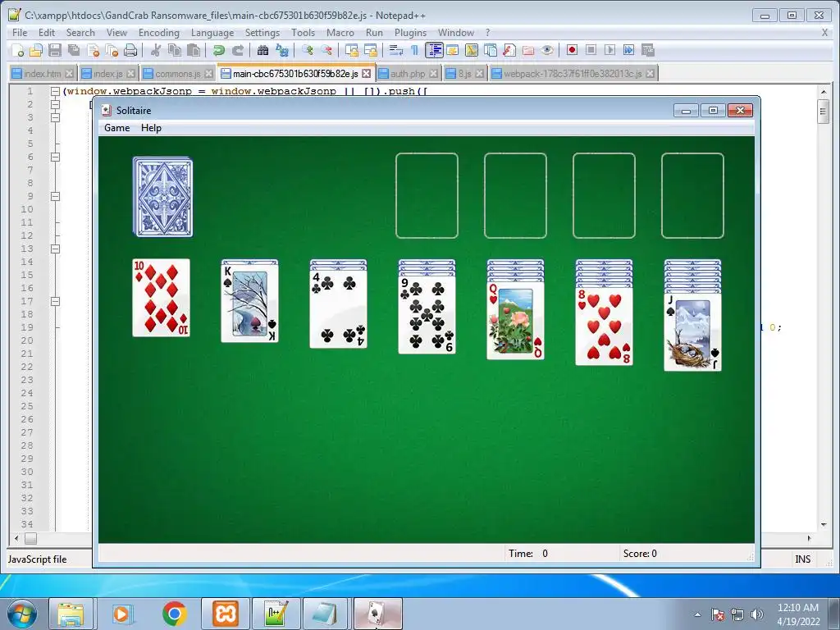Toggle the INS insert mode indicator
Screen dimensions: 840x630
(802, 559)
